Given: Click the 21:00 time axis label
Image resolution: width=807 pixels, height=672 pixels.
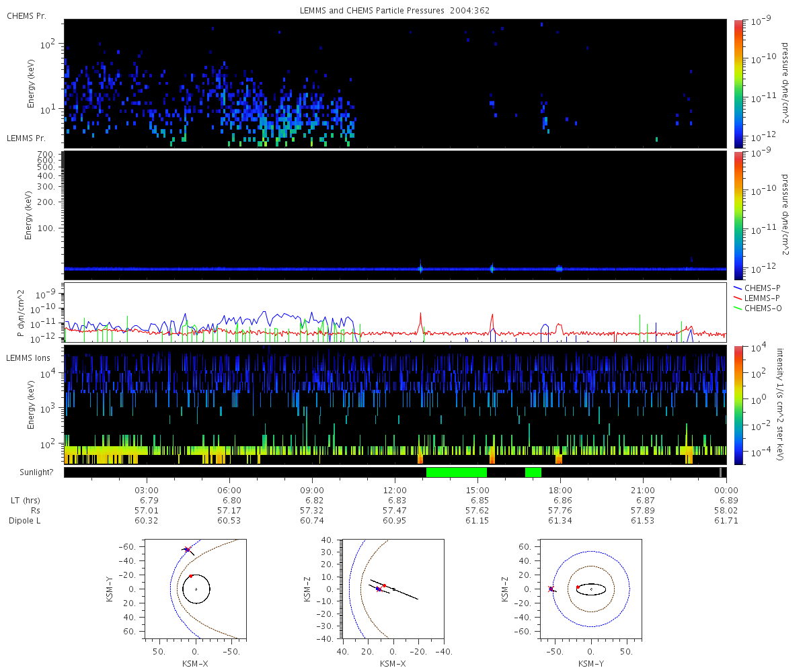Looking at the screenshot, I should point(643,491).
